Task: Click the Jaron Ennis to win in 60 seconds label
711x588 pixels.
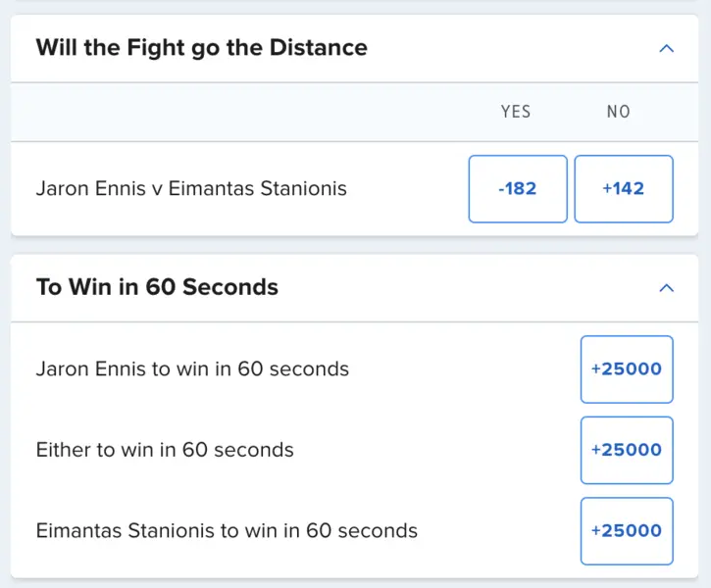Action: 192,369
